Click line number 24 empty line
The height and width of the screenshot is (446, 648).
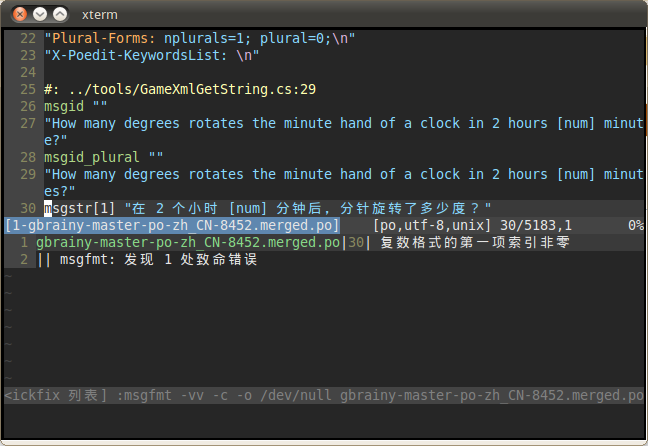(x=28, y=72)
